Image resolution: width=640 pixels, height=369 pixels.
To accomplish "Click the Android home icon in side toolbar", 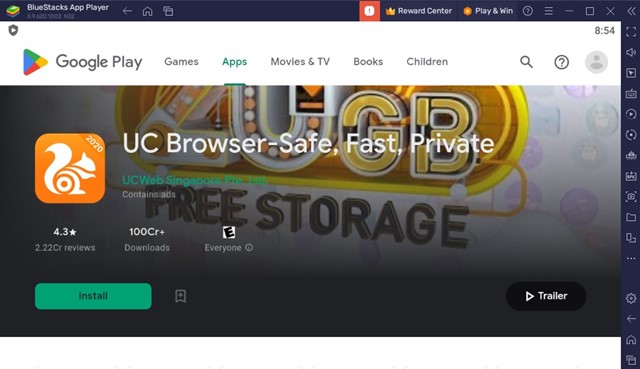I will [631, 339].
